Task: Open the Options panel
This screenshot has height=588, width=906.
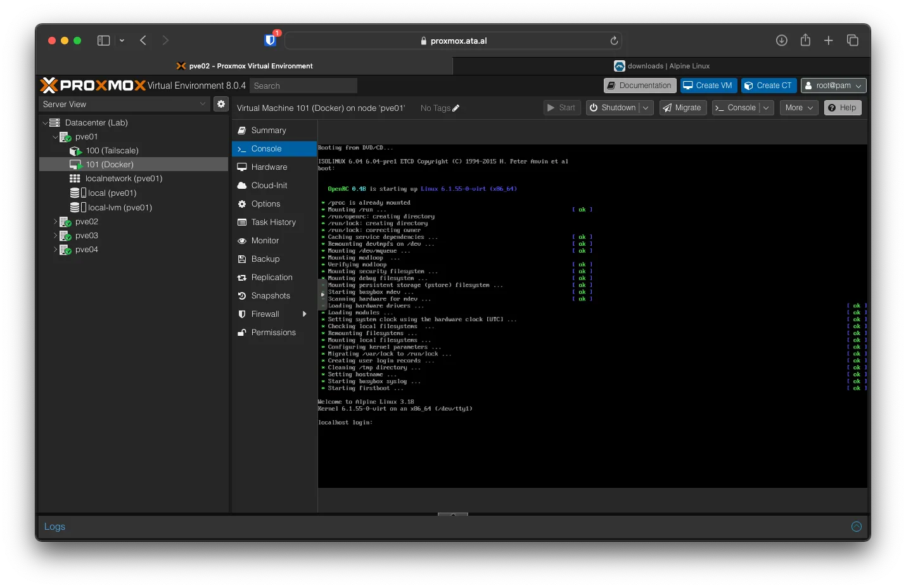Action: pyautogui.click(x=274, y=204)
